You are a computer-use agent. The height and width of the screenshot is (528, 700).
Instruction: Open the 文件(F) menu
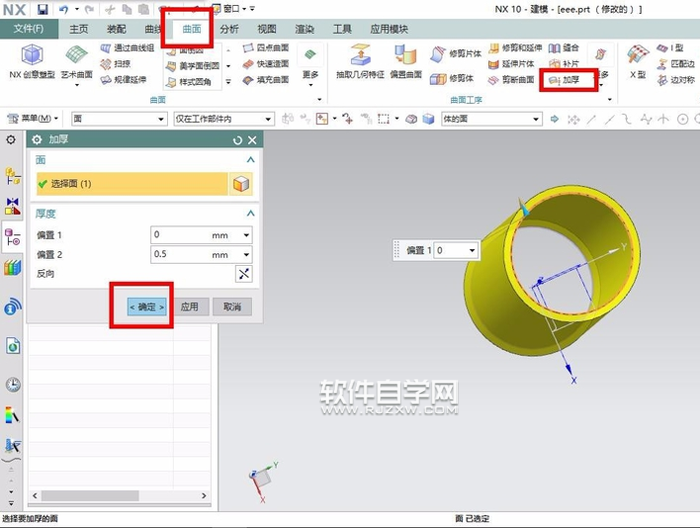(x=29, y=29)
